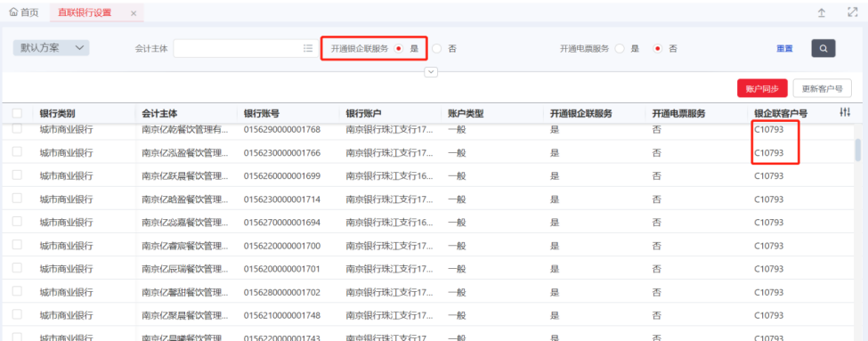Select 是 for 开通电票服务

coord(620,49)
